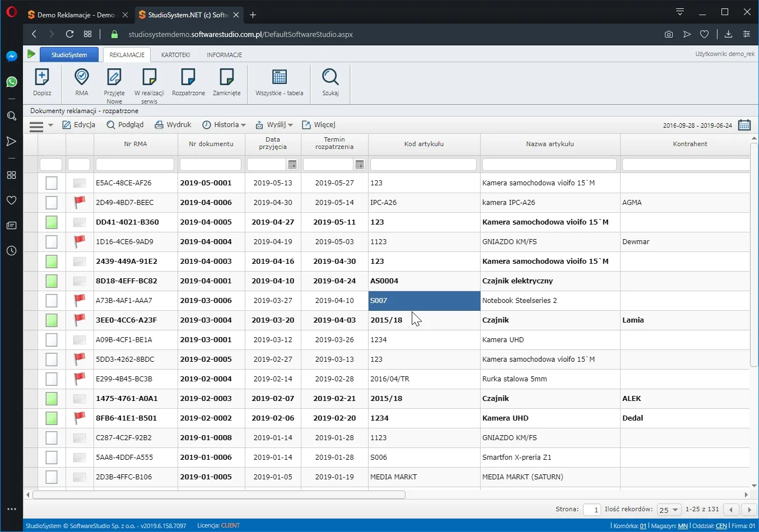Click the vertical scrollbar thumb
The image size is (759, 532).
(x=754, y=254)
